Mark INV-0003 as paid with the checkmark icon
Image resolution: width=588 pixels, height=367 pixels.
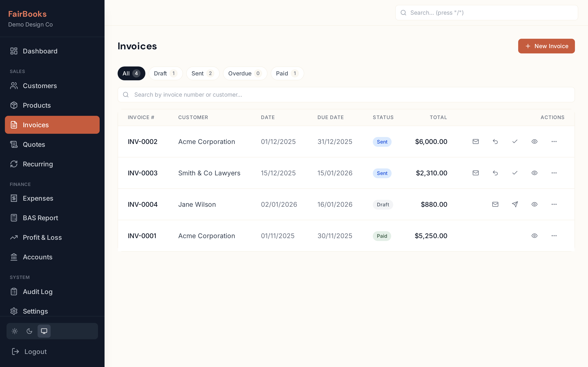[515, 173]
